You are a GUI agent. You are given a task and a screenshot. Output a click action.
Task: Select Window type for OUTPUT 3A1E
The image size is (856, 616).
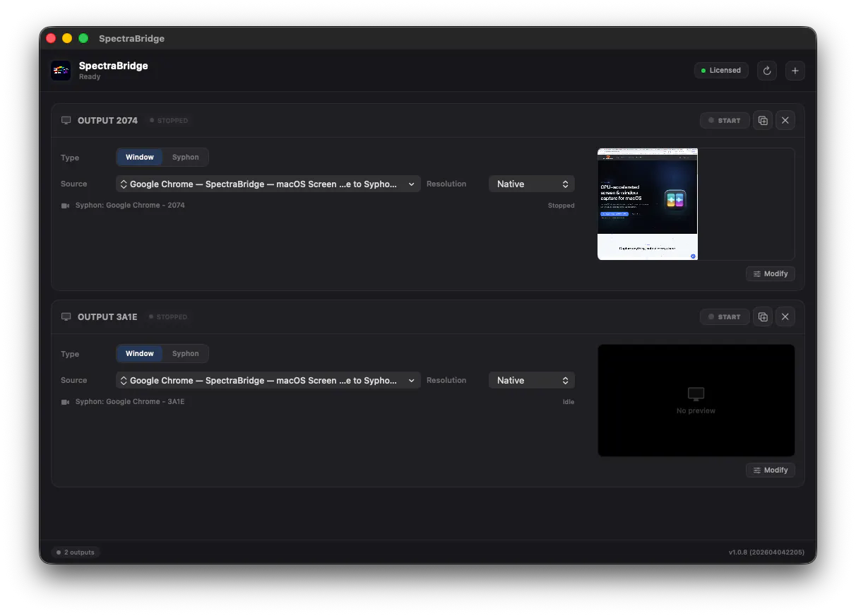coord(140,354)
